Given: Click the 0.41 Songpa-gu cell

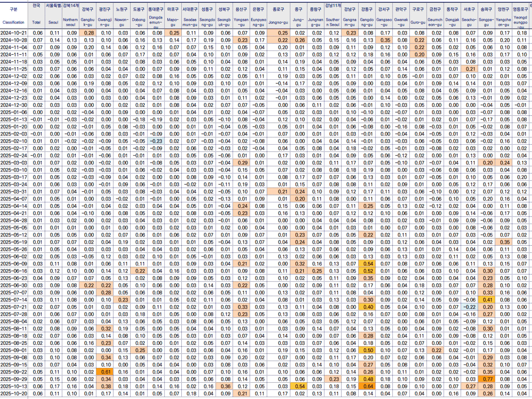Looking at the screenshot, I should pos(486,300).
